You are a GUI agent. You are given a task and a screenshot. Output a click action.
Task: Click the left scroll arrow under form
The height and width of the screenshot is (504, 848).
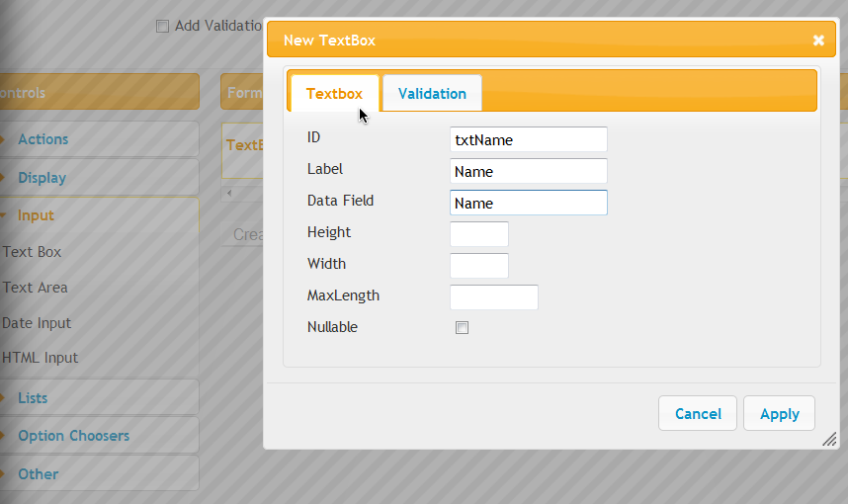tap(229, 193)
